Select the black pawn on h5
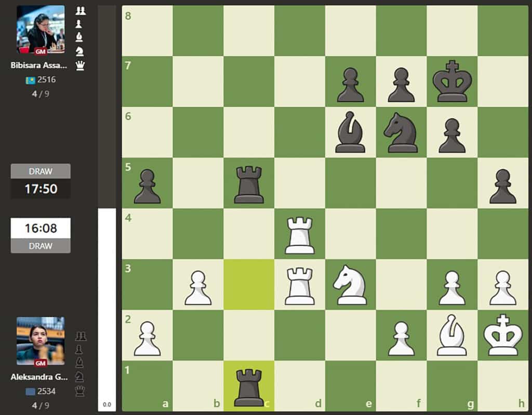Image resolution: width=532 pixels, height=415 pixels. (x=502, y=184)
